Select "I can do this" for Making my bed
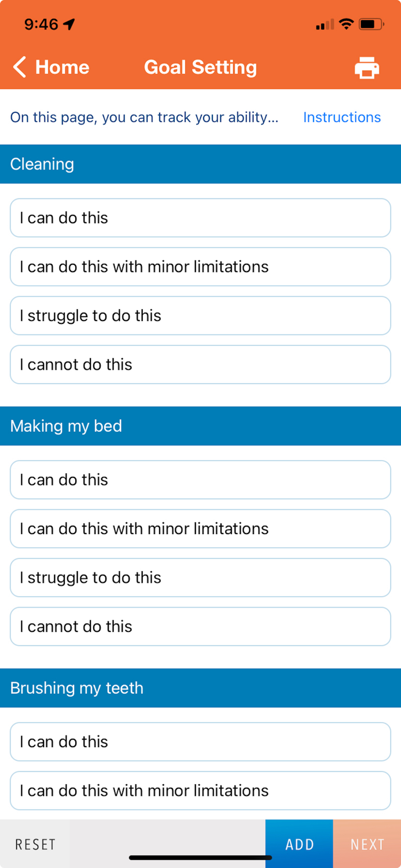 point(200,480)
